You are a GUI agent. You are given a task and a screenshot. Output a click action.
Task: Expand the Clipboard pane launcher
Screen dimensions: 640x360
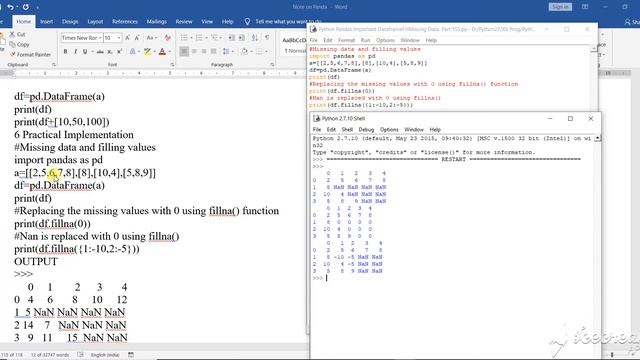click(53, 65)
